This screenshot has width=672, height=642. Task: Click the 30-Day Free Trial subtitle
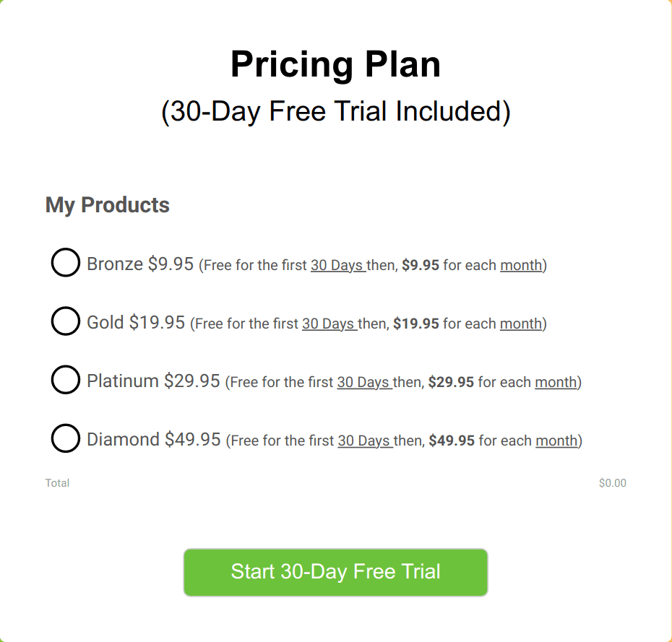[335, 111]
